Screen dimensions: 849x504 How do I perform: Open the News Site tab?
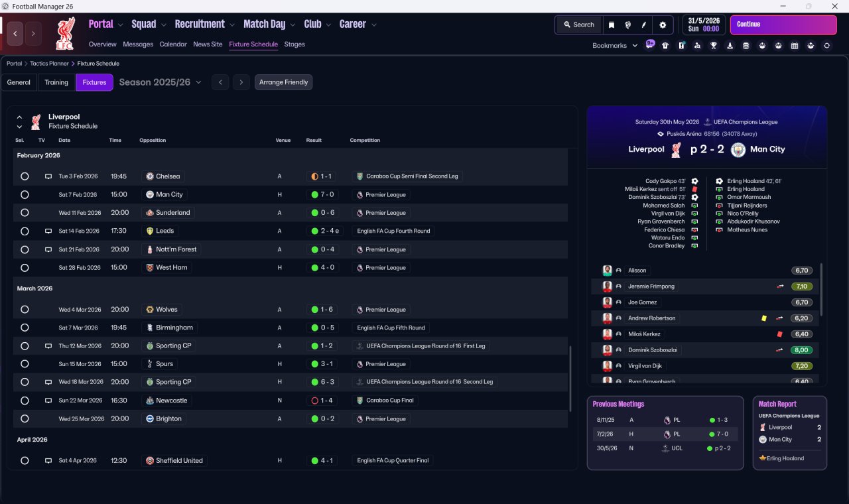tap(208, 44)
